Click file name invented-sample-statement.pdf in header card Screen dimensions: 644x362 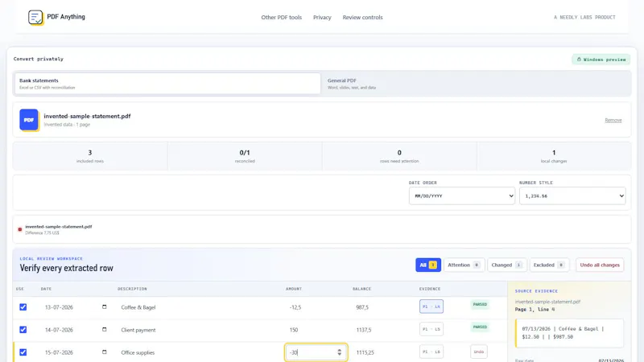87,116
